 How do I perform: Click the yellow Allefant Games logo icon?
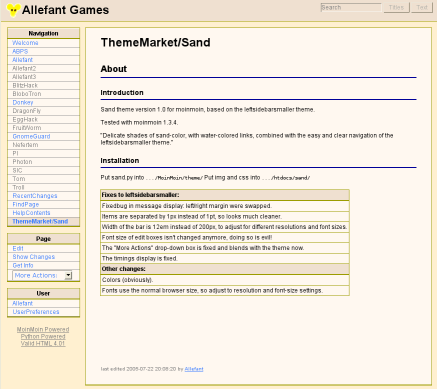(x=13, y=10)
